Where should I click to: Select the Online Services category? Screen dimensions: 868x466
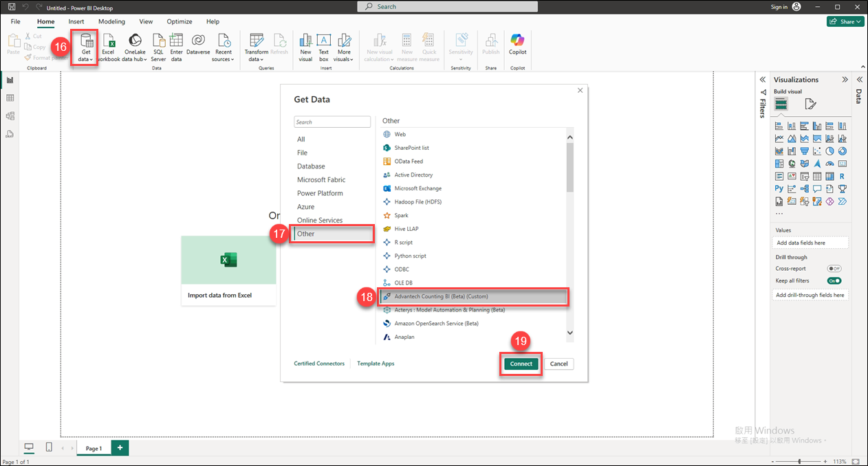[x=320, y=221]
